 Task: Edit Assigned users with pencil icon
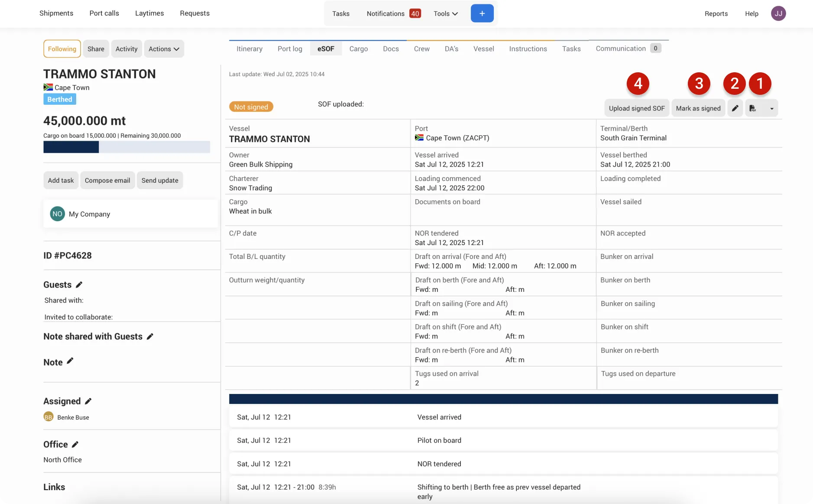coord(88,401)
